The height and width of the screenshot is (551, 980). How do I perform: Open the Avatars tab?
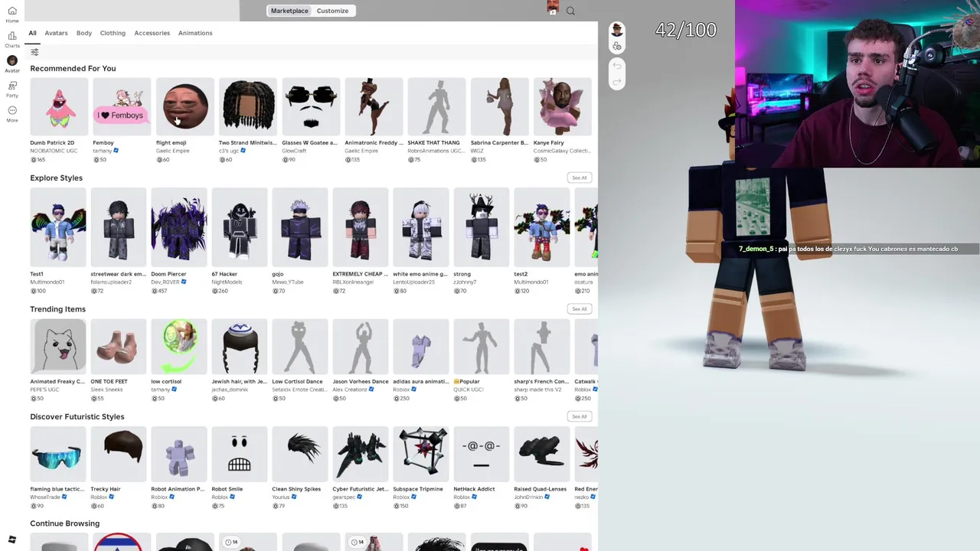click(x=56, y=33)
